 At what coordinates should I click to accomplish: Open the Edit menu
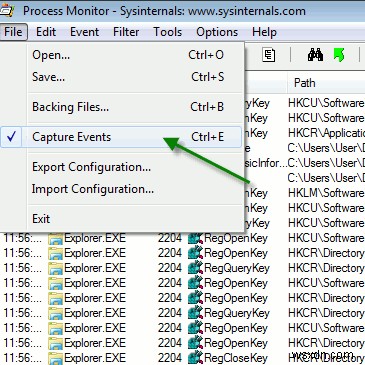(x=46, y=32)
